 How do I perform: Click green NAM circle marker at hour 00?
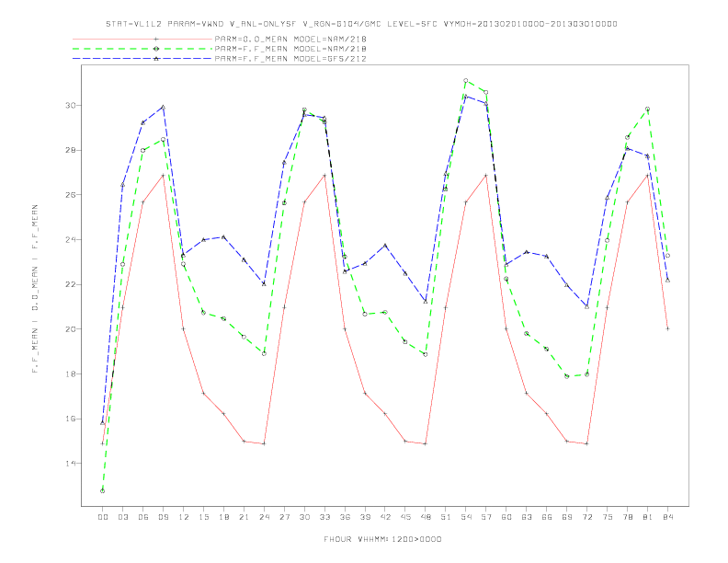click(x=103, y=491)
